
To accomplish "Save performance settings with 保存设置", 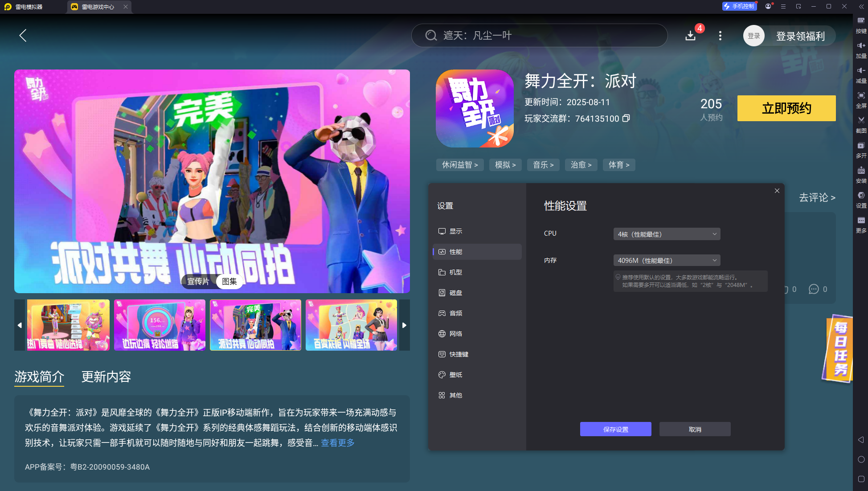I will tap(615, 429).
